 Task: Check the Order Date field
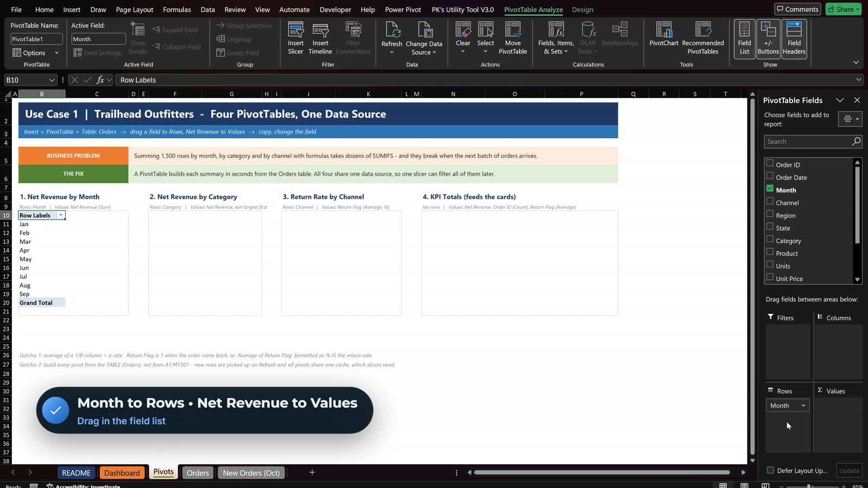pos(770,176)
